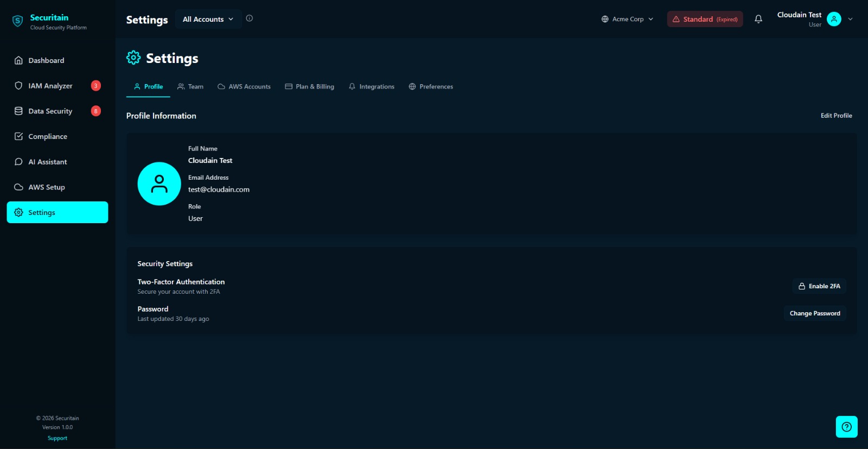Click the Securitain shield logo

(18, 22)
